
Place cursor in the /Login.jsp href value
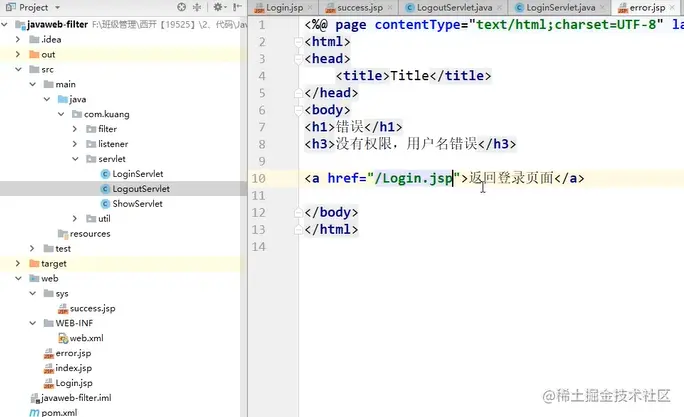pyautogui.click(x=414, y=178)
